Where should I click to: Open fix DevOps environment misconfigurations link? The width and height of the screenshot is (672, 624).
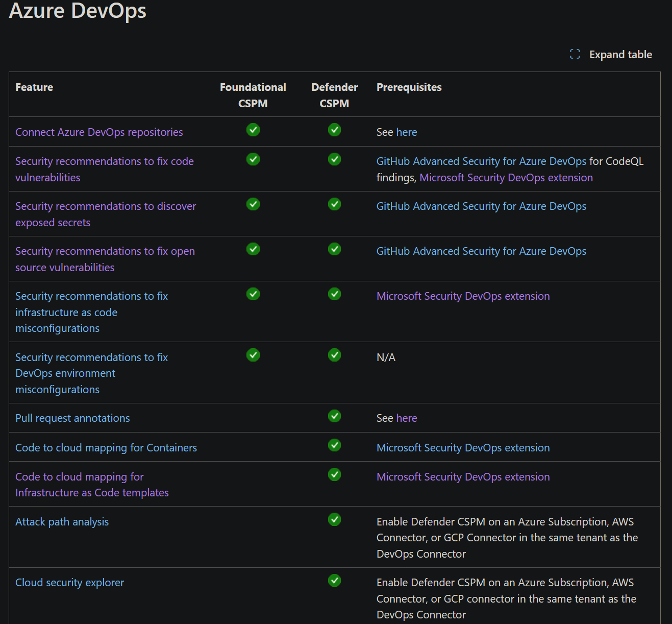pos(91,373)
